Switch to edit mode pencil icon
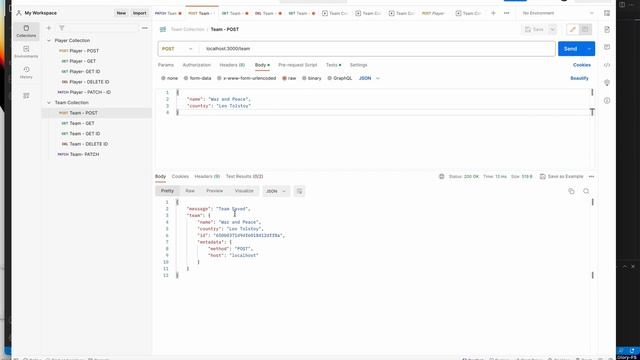The height and width of the screenshot is (360, 640). 573,29
